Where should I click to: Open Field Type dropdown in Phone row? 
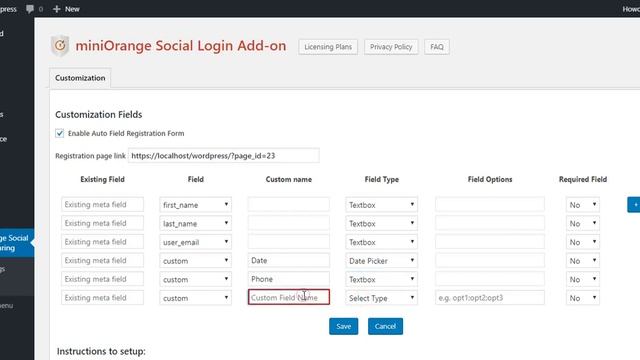click(381, 279)
